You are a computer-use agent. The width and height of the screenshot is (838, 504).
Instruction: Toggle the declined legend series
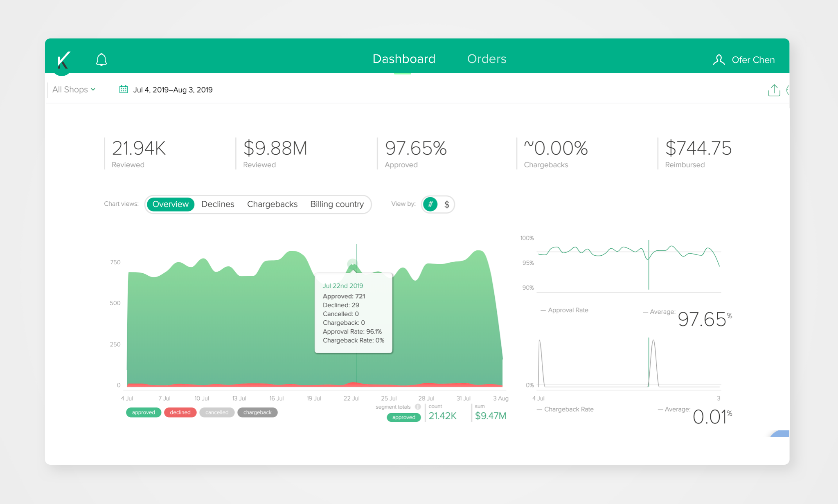tap(180, 412)
